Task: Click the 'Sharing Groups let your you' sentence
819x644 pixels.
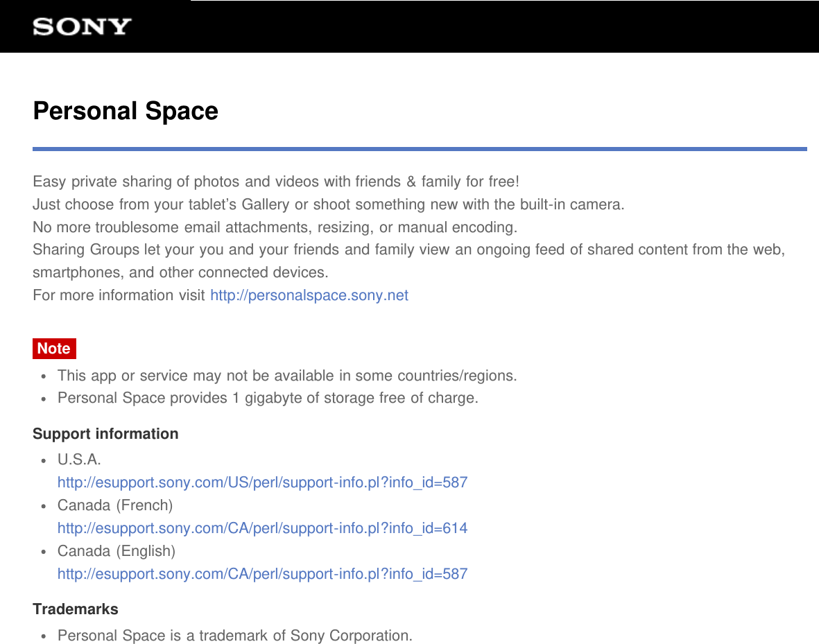Action: [x=409, y=261]
